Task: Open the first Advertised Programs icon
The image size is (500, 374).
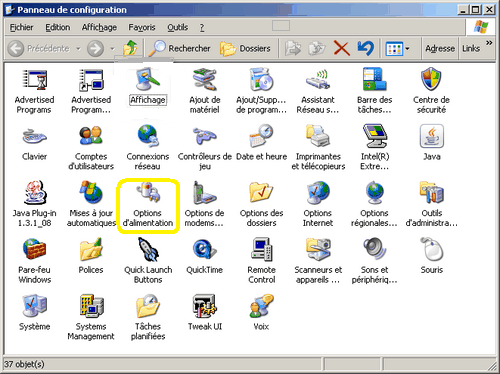Action: click(x=34, y=80)
